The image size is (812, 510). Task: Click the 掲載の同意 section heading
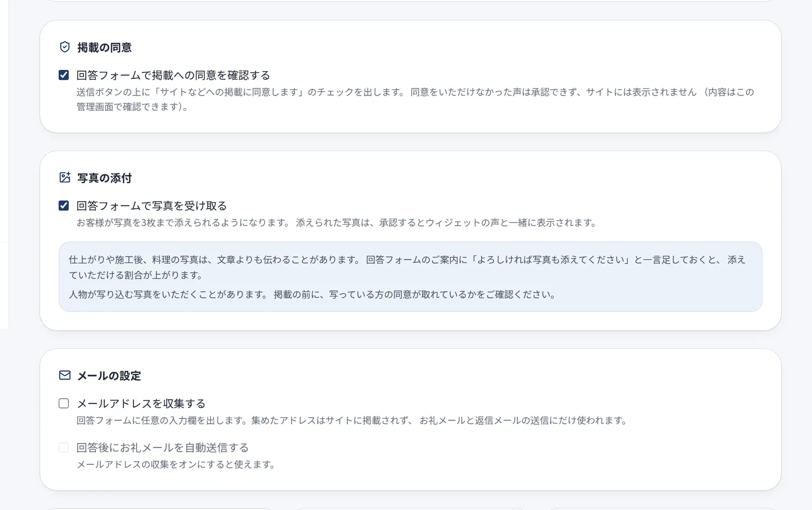coord(105,48)
